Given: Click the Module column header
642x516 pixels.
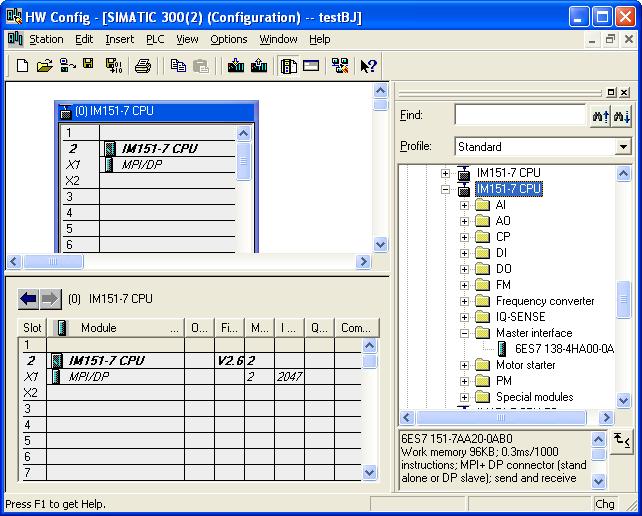Looking at the screenshot, I should click(x=116, y=328).
